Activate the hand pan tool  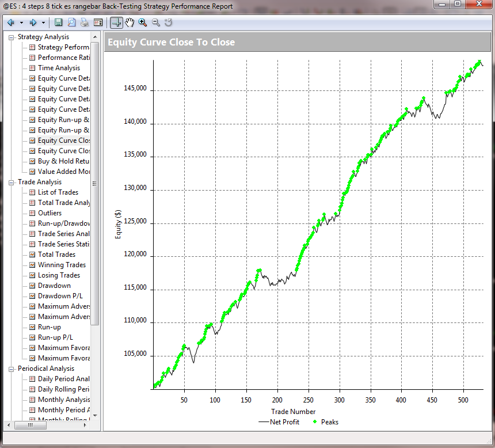tap(130, 22)
